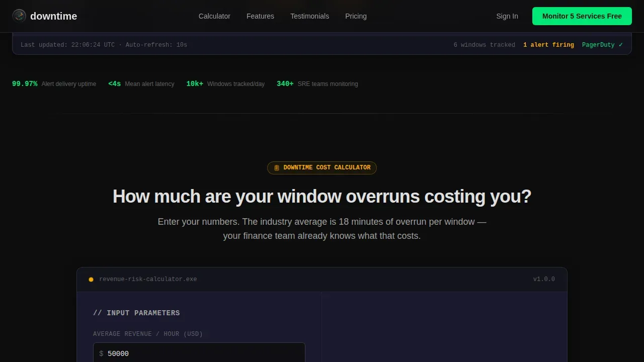Viewport: 644px width, 362px height.
Task: Click the downtime logo icon
Action: [x=19, y=16]
